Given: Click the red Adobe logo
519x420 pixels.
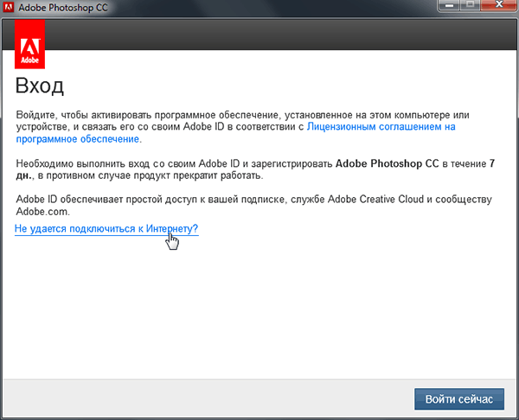Looking at the screenshot, I should 29,44.
